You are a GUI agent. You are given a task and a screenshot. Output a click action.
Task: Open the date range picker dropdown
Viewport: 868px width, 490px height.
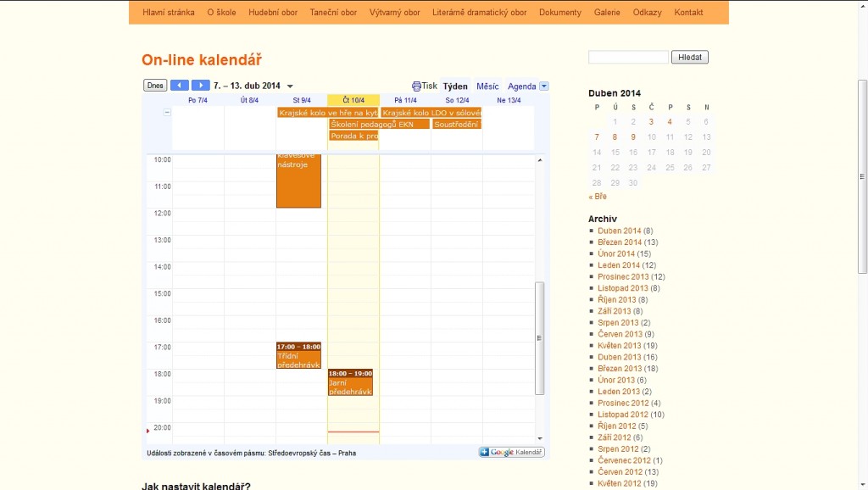click(x=290, y=86)
